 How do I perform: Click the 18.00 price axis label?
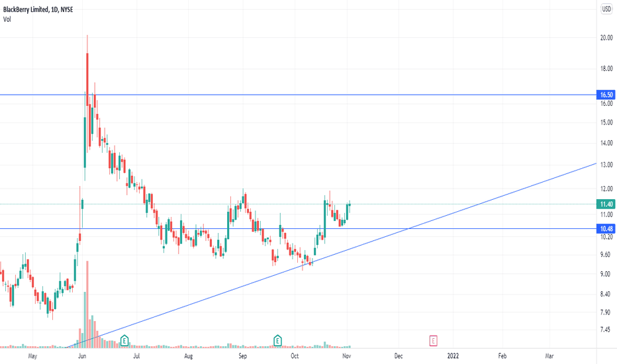point(606,68)
